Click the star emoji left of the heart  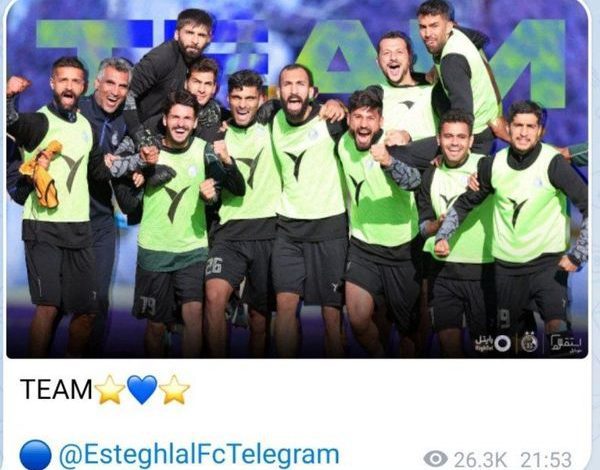click(110, 389)
